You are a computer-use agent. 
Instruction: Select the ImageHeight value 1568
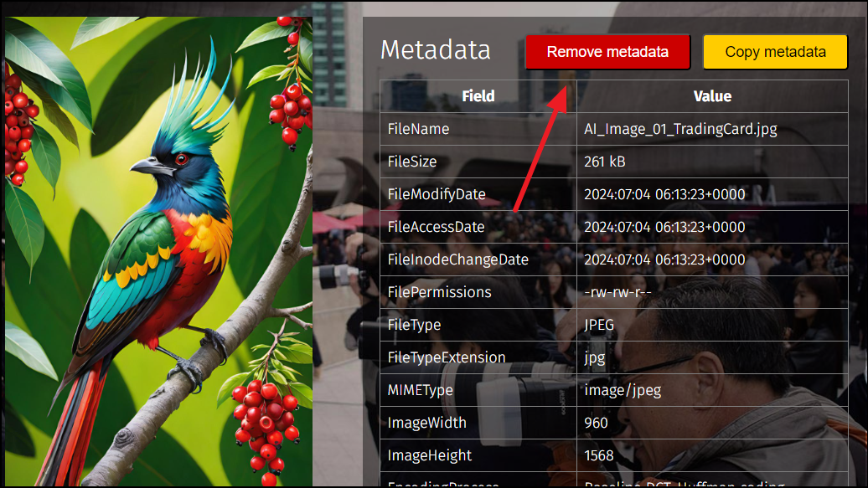[x=599, y=455]
